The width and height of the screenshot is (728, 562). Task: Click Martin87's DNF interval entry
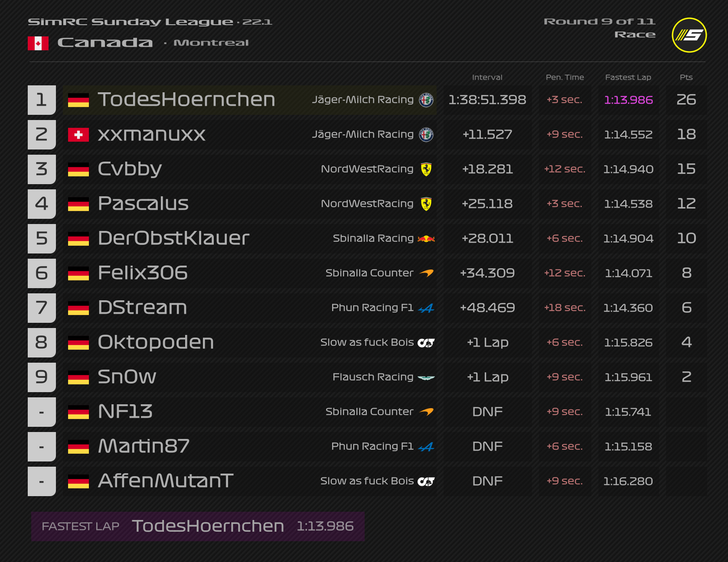[x=487, y=447]
